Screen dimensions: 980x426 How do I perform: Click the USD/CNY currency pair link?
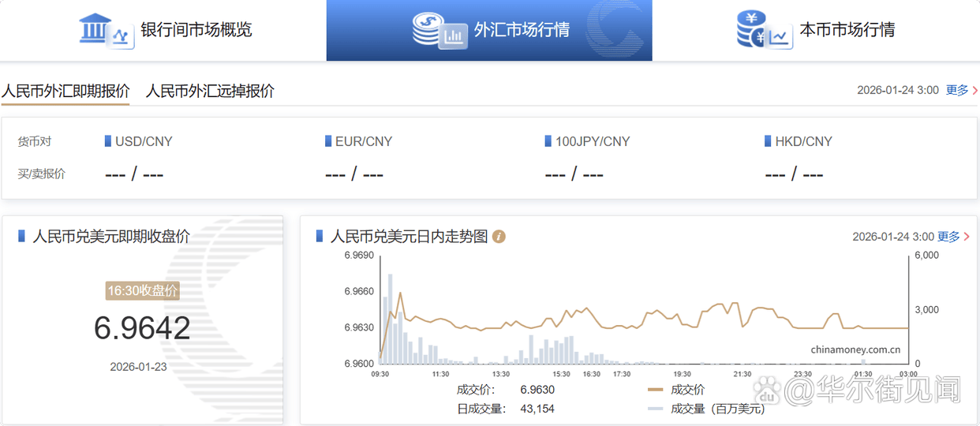click(144, 141)
